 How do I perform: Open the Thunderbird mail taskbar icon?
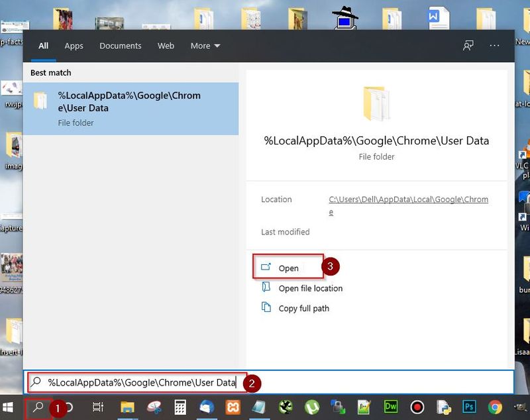[x=207, y=407]
